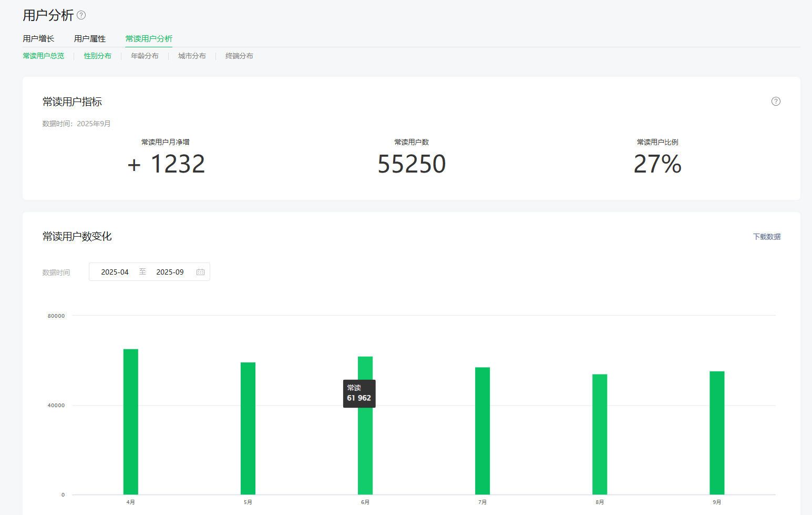812x515 pixels.
Task: Select the 常读用户分析 tab
Action: click(x=149, y=39)
